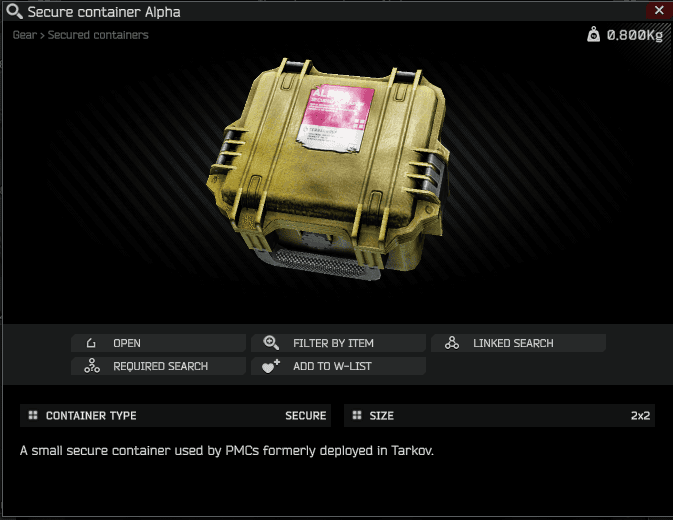This screenshot has height=520, width=673.
Task: Click the Filter by Item magnifier icon
Action: tap(271, 343)
